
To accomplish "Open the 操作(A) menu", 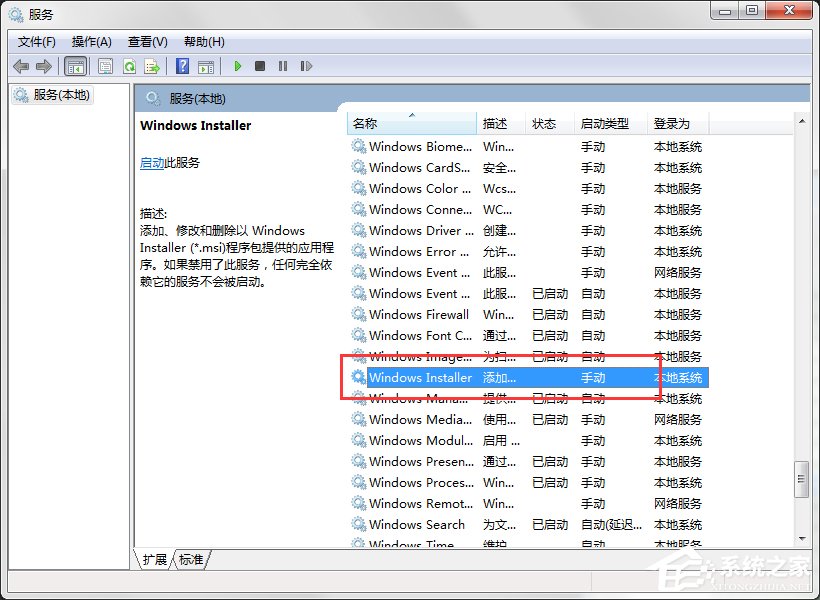I will (92, 41).
